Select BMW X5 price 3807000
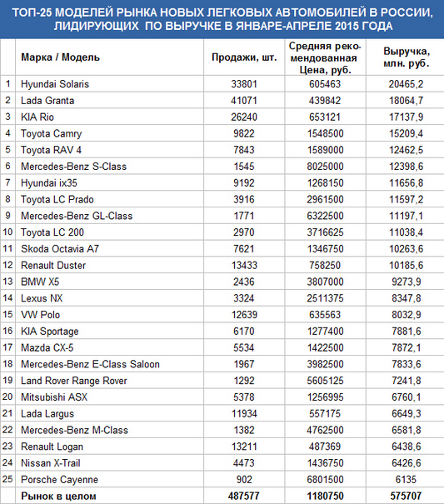Viewport: 444px width, 504px height. (x=325, y=282)
